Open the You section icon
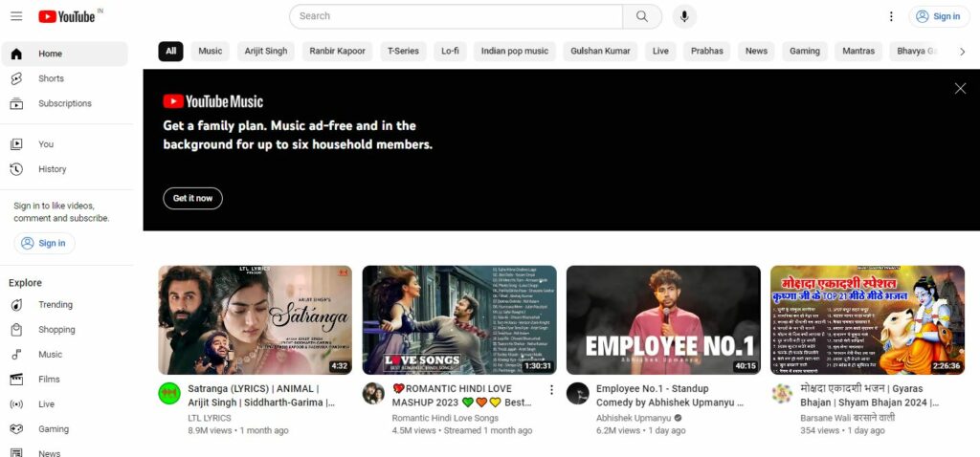The height and width of the screenshot is (457, 980). click(17, 144)
